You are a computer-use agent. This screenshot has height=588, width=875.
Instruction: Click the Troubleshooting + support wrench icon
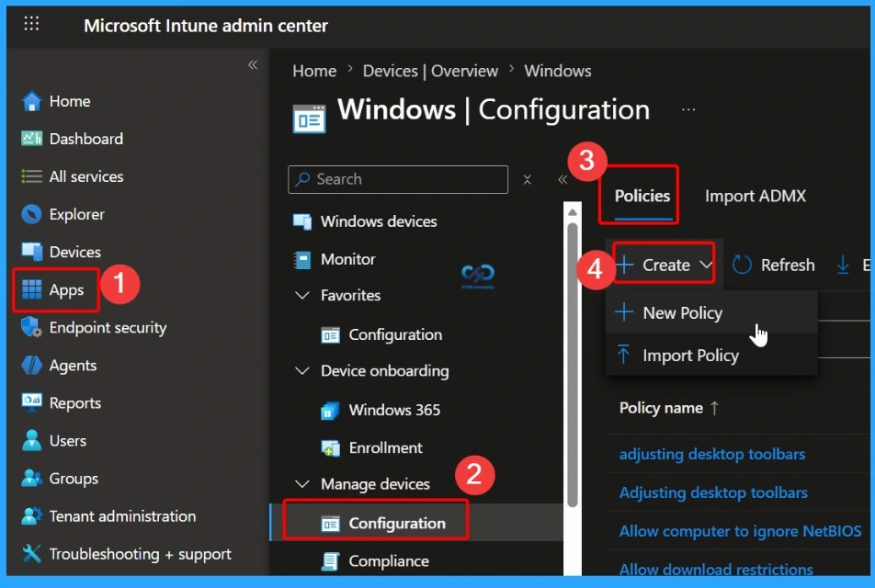(x=31, y=553)
